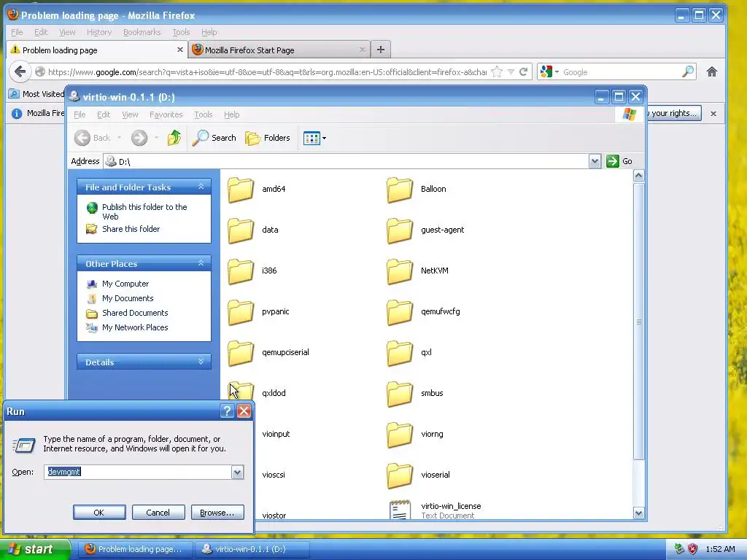This screenshot has height=560, width=747.
Task: Open My Network Places link
Action: [x=135, y=327]
